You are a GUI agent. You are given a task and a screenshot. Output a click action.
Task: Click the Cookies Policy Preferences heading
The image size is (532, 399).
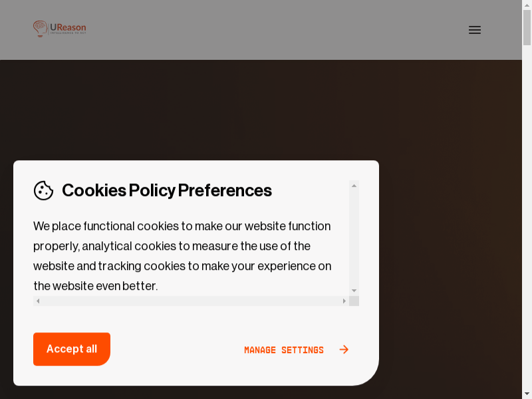pyautogui.click(x=167, y=191)
